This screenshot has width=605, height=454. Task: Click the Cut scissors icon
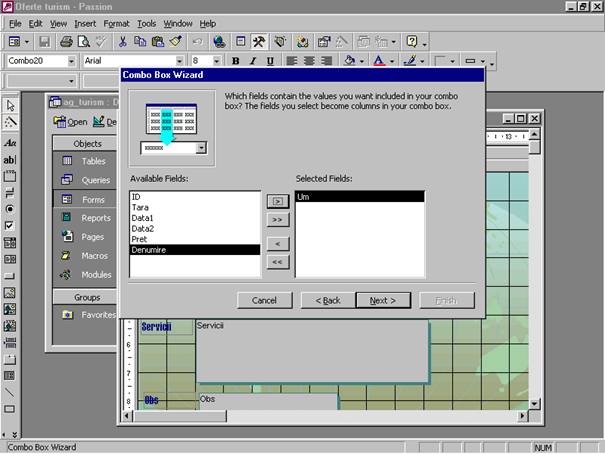point(122,42)
